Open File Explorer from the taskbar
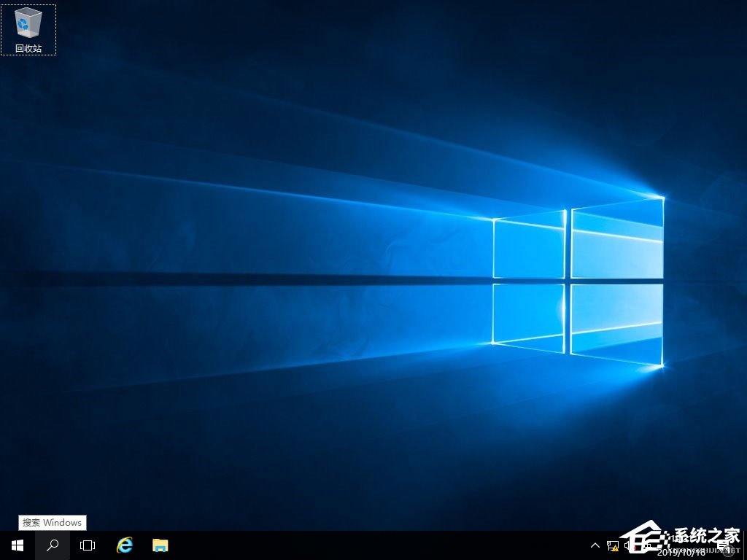 159,545
